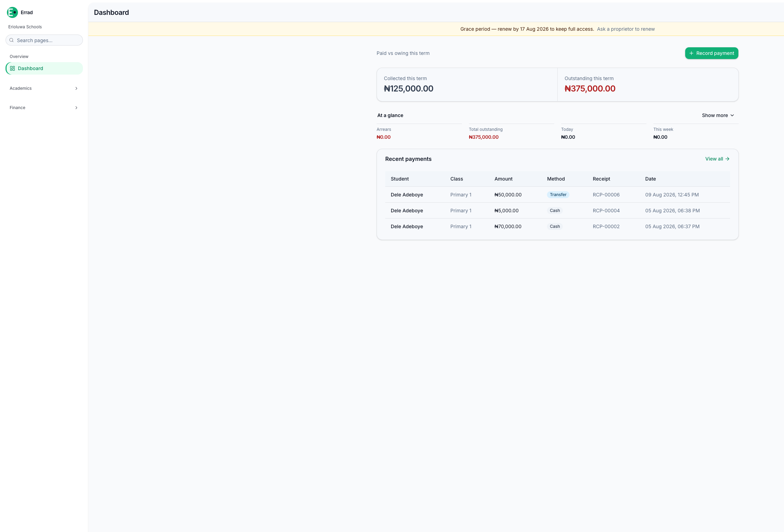
Task: Click the date 05 Aug 2026, 06:38 PM
Action: click(x=672, y=211)
